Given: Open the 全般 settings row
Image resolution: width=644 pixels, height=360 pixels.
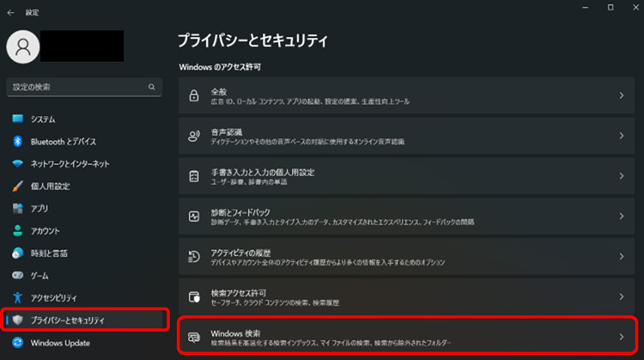Looking at the screenshot, I should [x=407, y=95].
